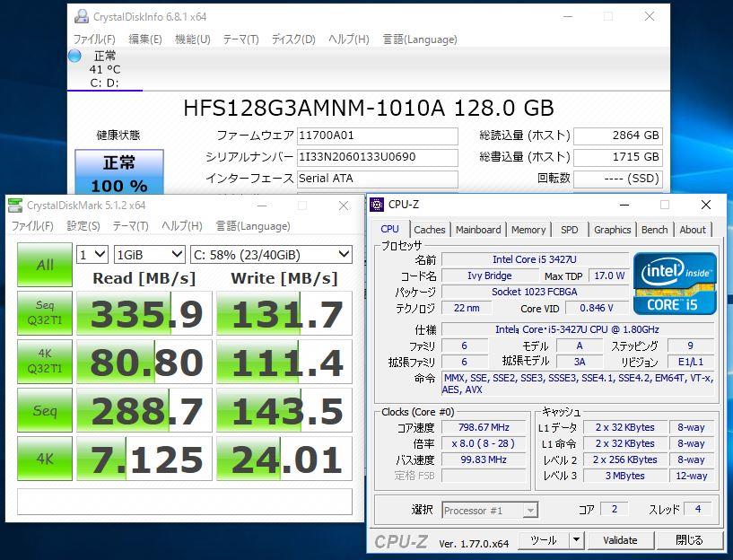Viewport: 733px width, 560px height.
Task: Open ヘルプ(H) menu in CrystalDiskInfo
Action: (x=348, y=39)
